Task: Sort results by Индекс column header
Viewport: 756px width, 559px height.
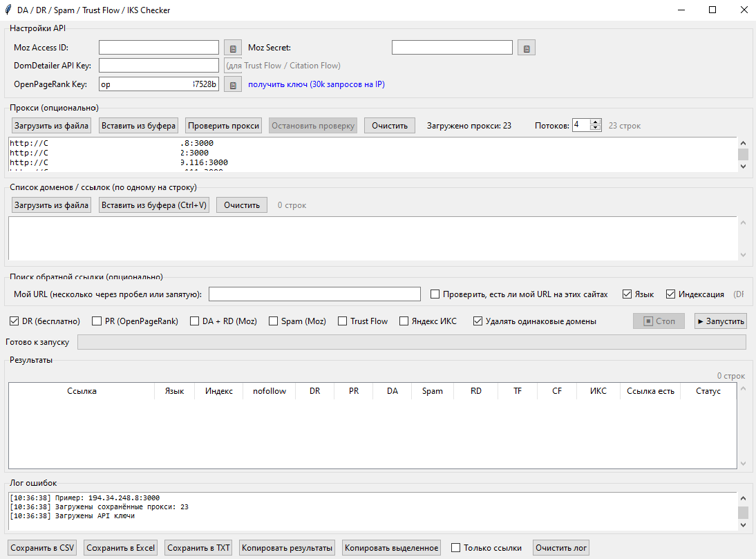Action: pyautogui.click(x=218, y=391)
